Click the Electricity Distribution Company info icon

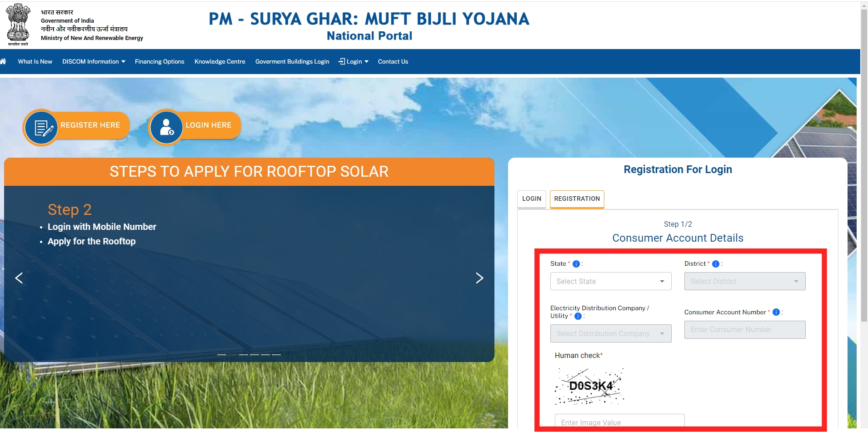(x=578, y=316)
